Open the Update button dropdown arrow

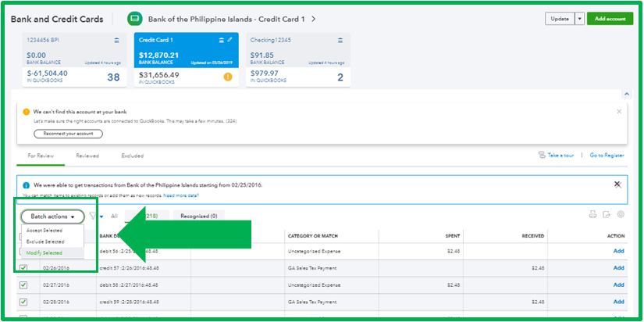[579, 19]
